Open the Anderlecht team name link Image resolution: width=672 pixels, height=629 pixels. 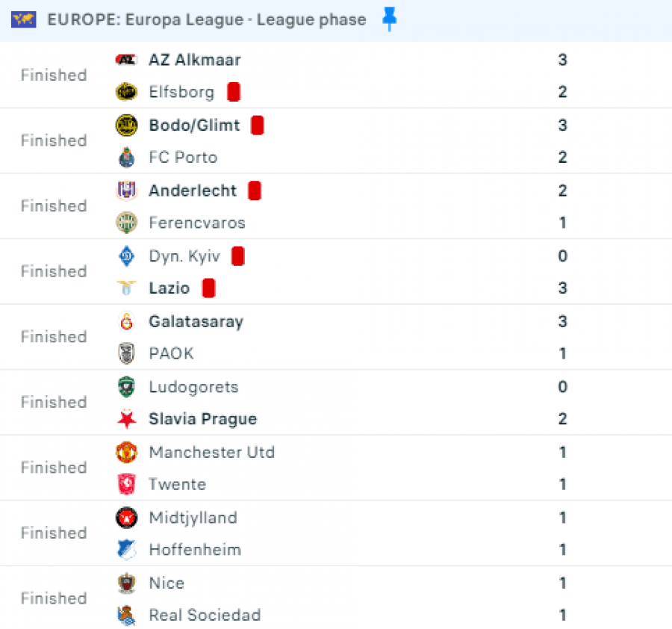point(193,191)
